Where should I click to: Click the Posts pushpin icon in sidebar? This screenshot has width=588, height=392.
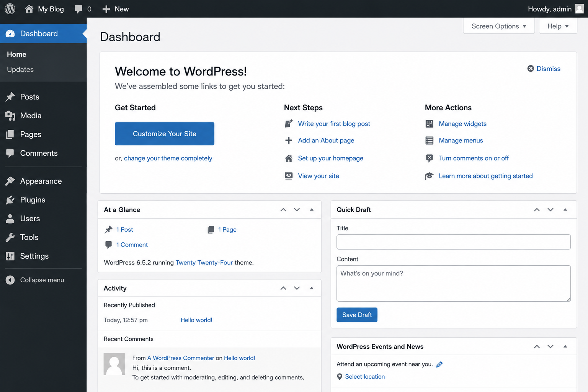10,97
